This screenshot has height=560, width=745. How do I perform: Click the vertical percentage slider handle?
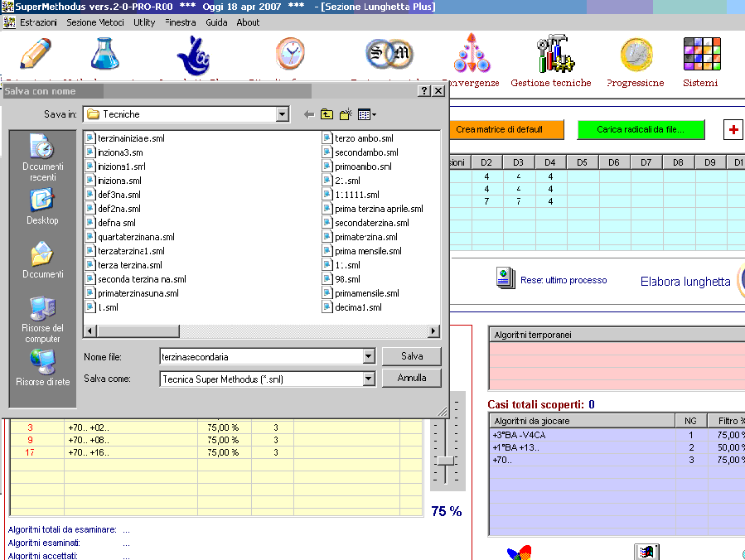(x=446, y=461)
